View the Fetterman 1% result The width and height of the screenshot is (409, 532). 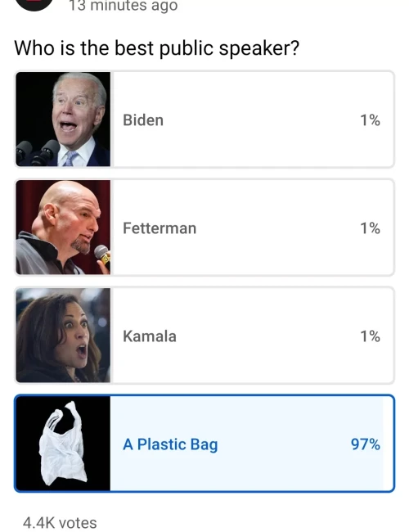click(x=370, y=228)
